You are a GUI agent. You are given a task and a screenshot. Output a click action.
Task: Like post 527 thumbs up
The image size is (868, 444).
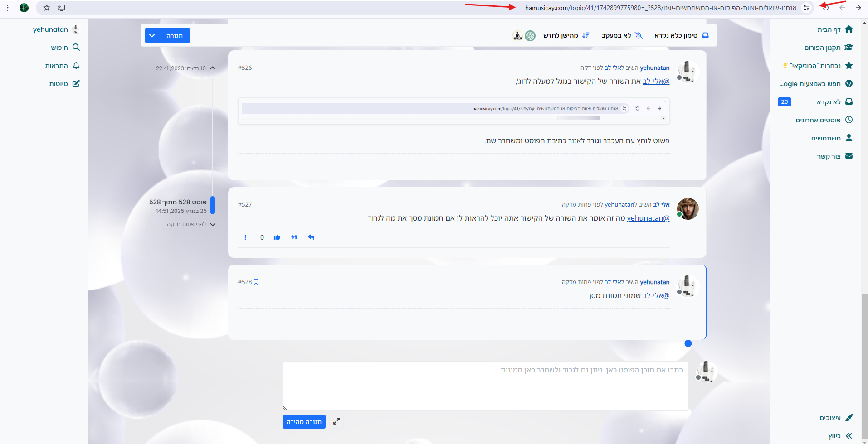pyautogui.click(x=277, y=237)
